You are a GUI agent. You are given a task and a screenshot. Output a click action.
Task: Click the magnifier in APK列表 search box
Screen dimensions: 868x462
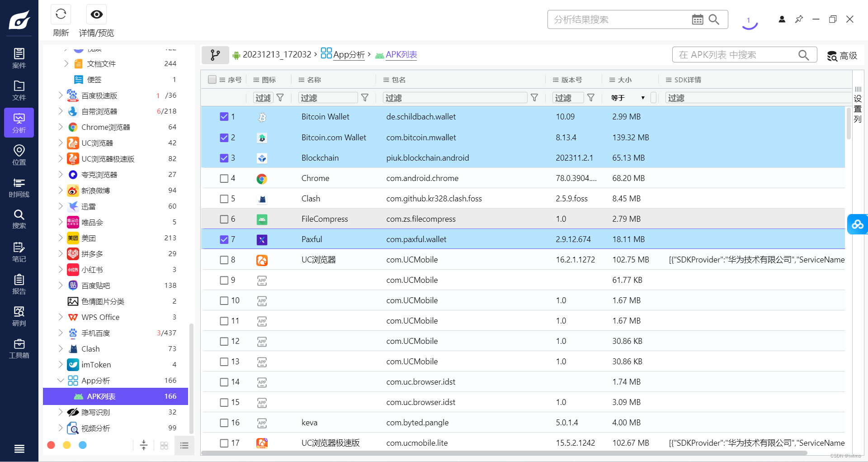coord(803,55)
